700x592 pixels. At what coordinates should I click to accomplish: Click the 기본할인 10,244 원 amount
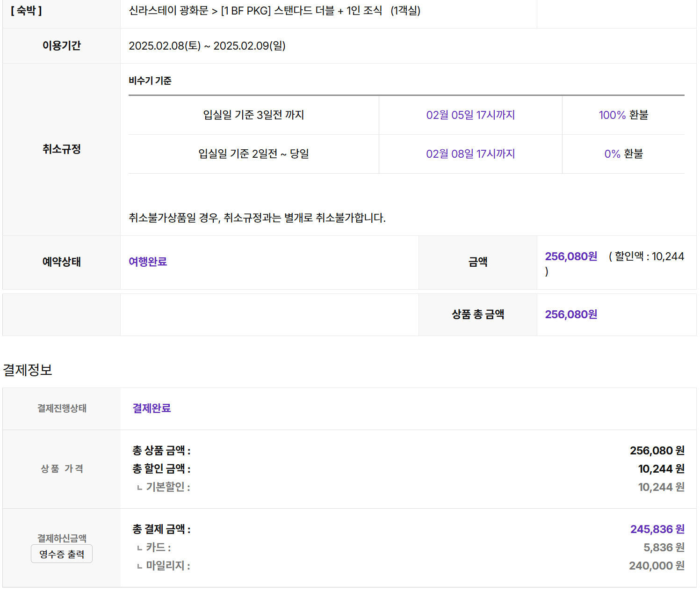(x=662, y=487)
